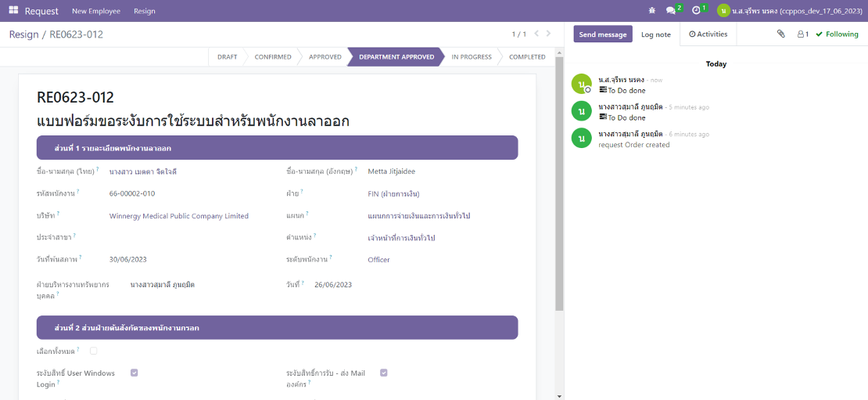Open the user account menu dropdown
868x400 pixels.
(790, 11)
